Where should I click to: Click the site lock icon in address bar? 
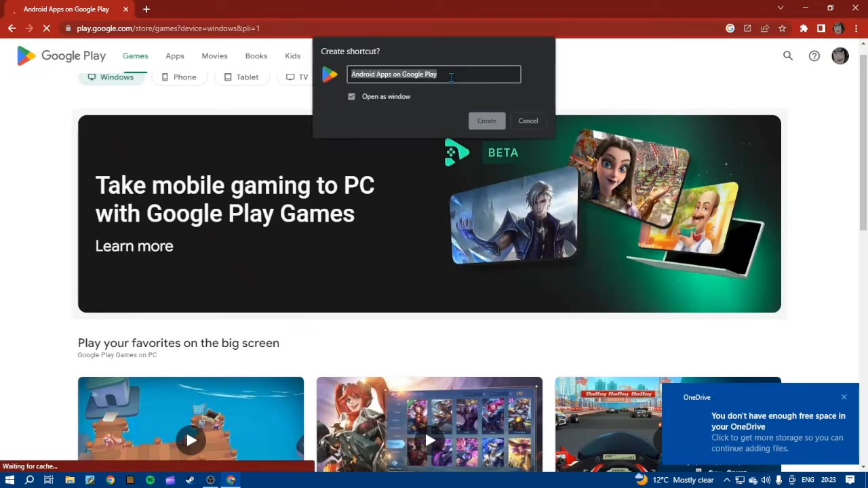pos(67,28)
